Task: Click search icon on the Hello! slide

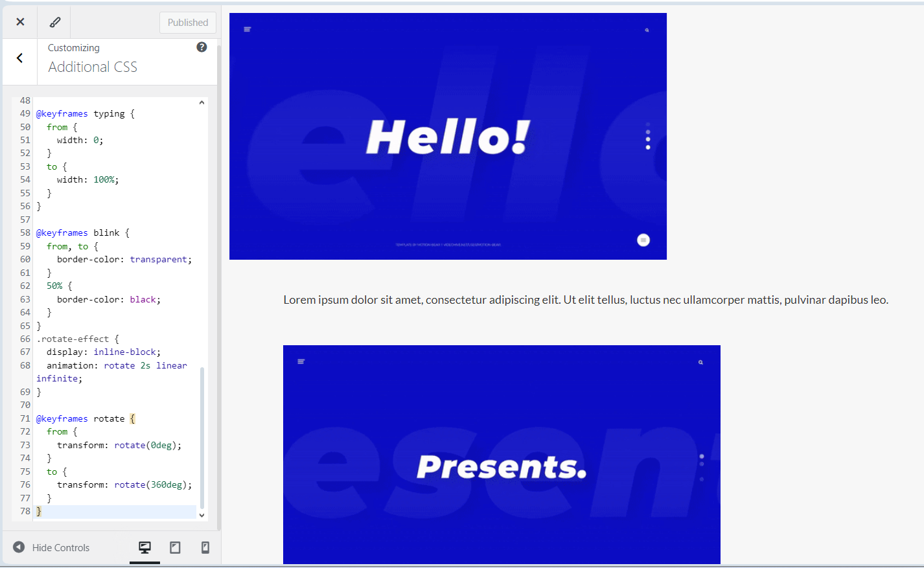Action: (647, 30)
